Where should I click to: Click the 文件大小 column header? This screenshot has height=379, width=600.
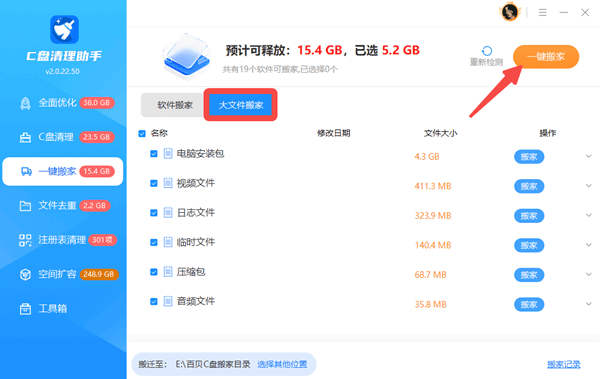tap(440, 133)
